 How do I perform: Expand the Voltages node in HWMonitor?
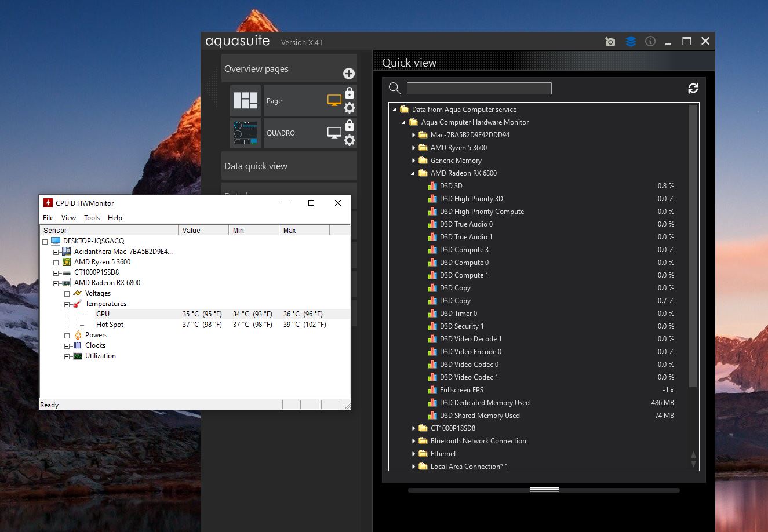(67, 294)
